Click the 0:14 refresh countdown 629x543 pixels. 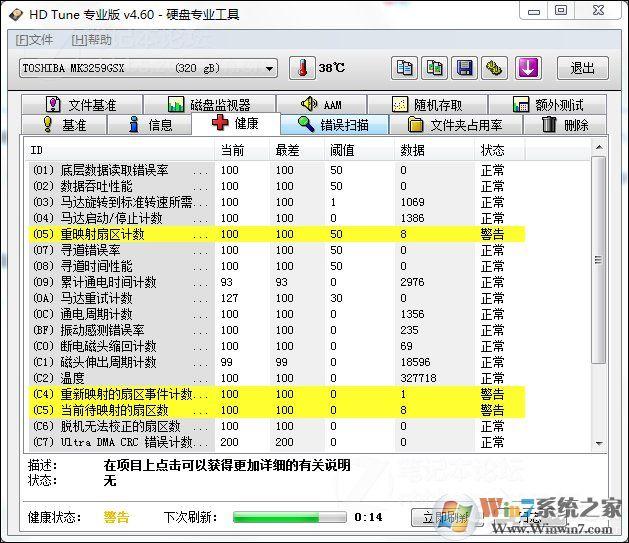click(368, 517)
